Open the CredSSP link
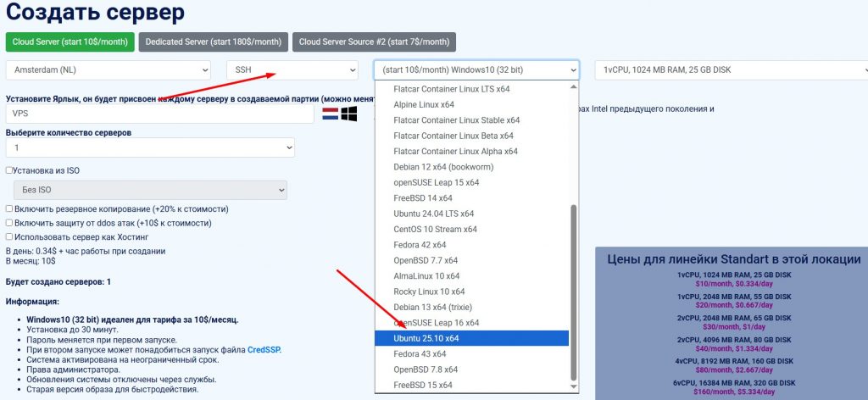Viewport: 868px width, 400px height. click(x=264, y=349)
